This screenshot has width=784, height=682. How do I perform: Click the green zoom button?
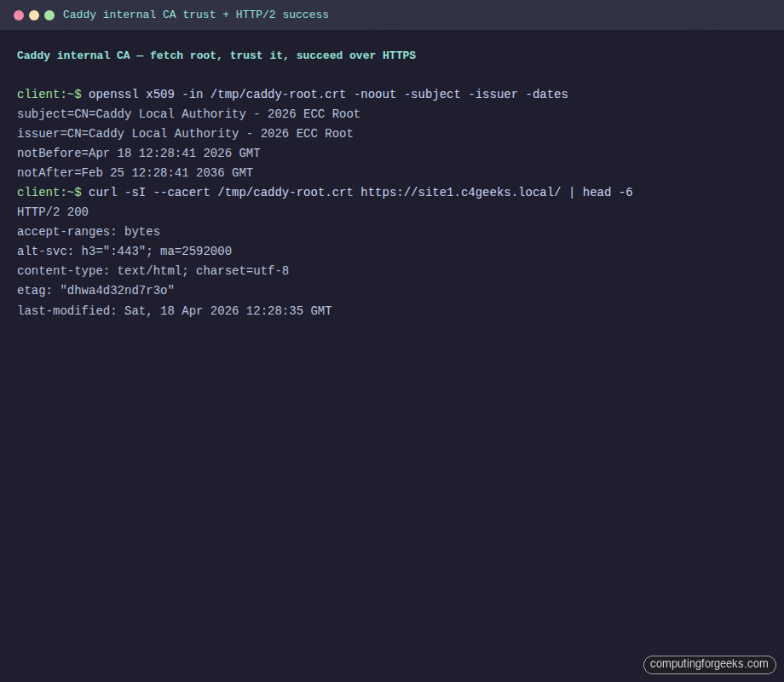point(49,14)
